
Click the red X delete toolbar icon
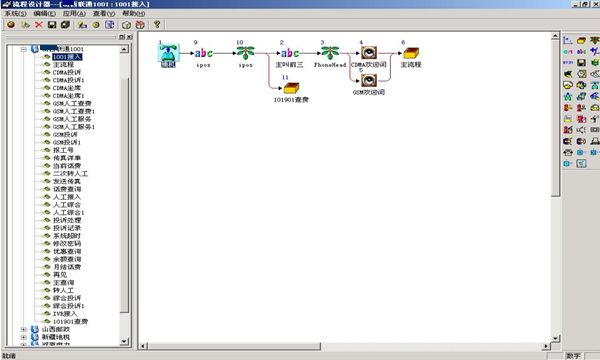39,24
